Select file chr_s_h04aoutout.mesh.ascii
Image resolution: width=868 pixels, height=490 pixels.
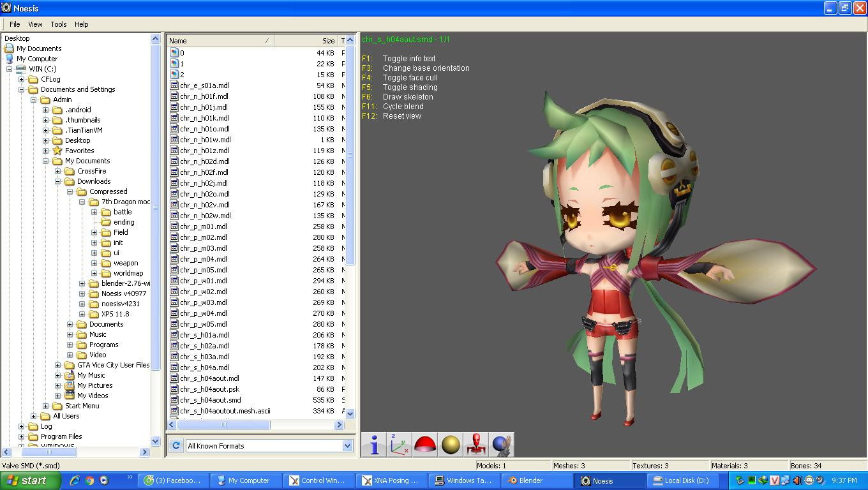coord(225,411)
